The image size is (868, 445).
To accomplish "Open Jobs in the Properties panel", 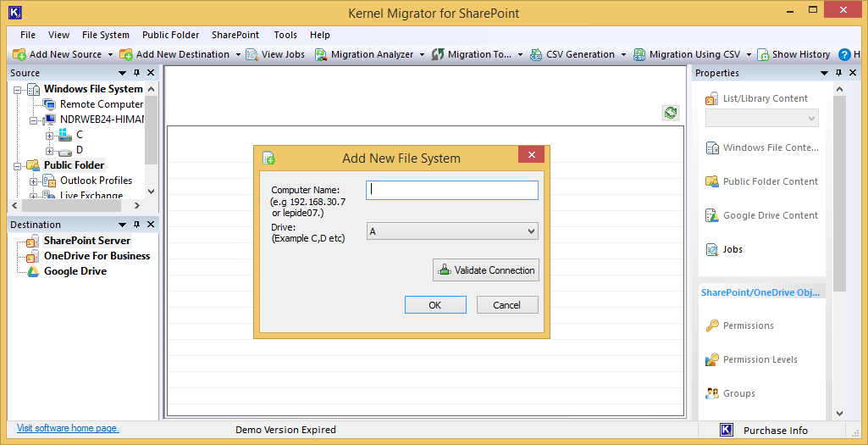I will [733, 249].
